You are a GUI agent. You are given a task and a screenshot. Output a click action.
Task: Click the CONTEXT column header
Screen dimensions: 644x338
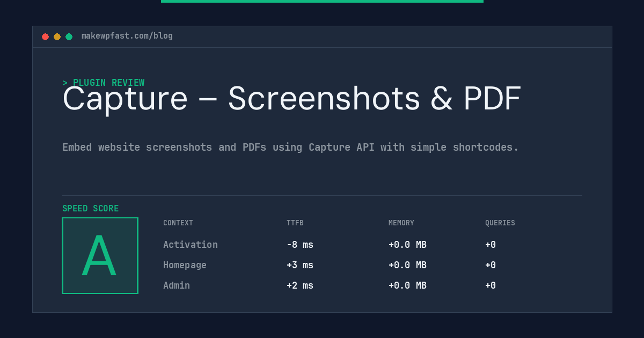tap(178, 223)
